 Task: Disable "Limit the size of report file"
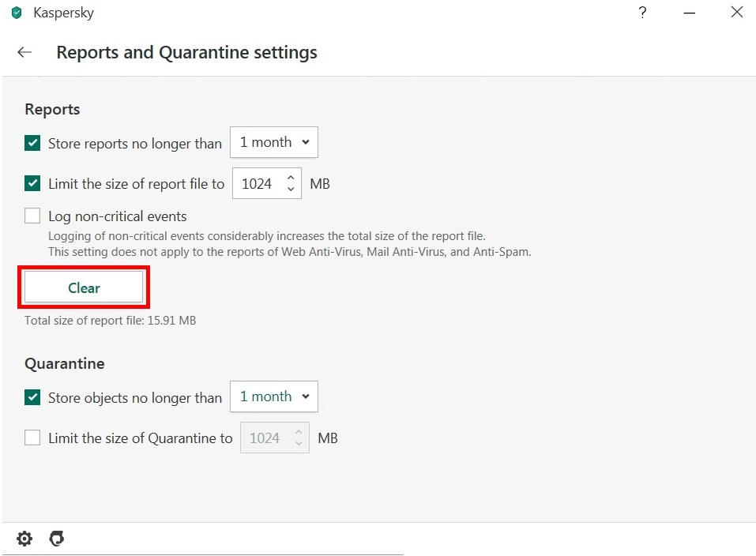pyautogui.click(x=32, y=184)
